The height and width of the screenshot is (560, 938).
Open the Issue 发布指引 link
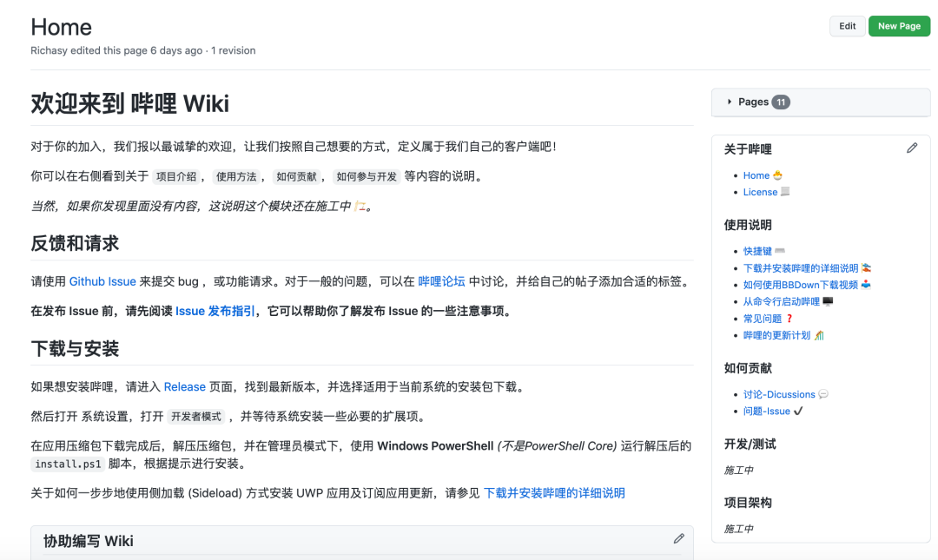215,311
